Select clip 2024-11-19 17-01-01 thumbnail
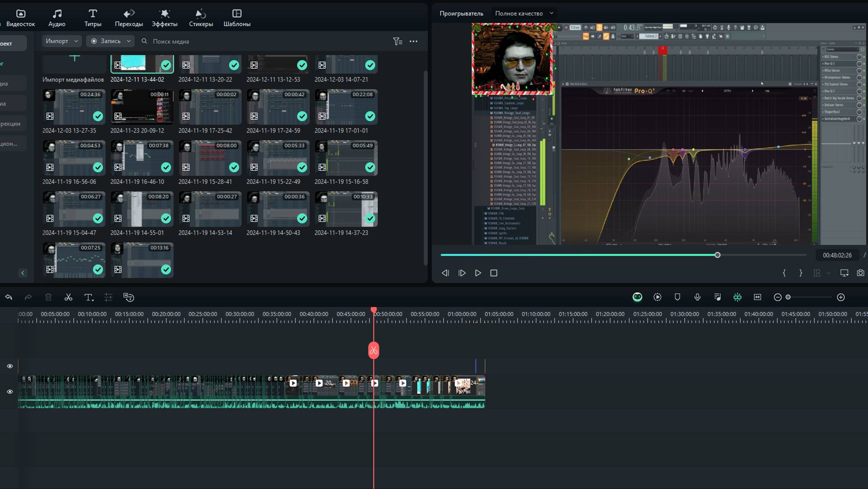The image size is (868, 489). (346, 107)
